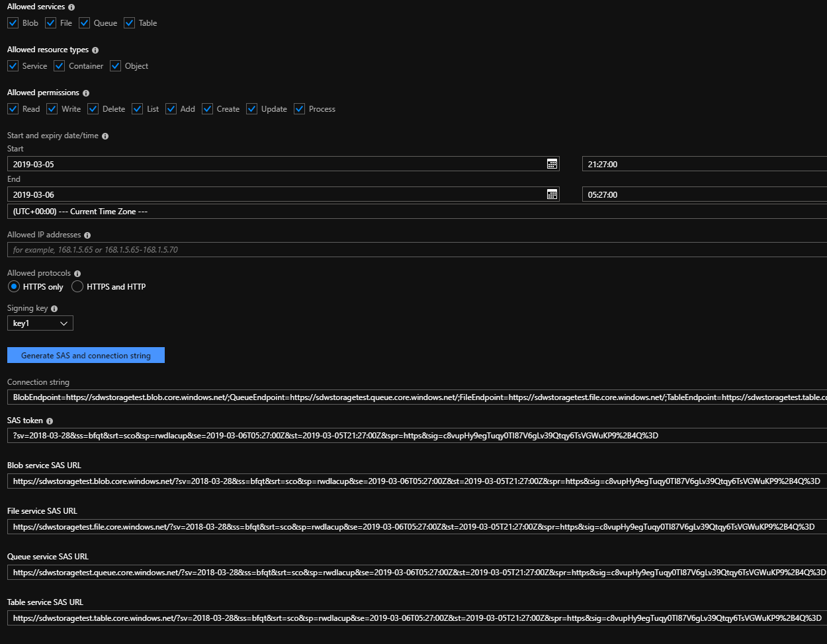The height and width of the screenshot is (644, 827).
Task: Toggle the Delete permission checkbox
Action: tap(93, 109)
